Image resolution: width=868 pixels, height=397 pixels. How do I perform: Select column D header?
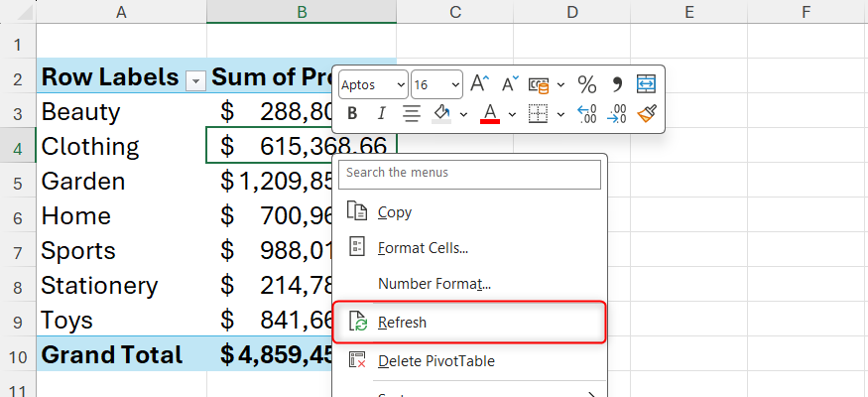pos(571,12)
